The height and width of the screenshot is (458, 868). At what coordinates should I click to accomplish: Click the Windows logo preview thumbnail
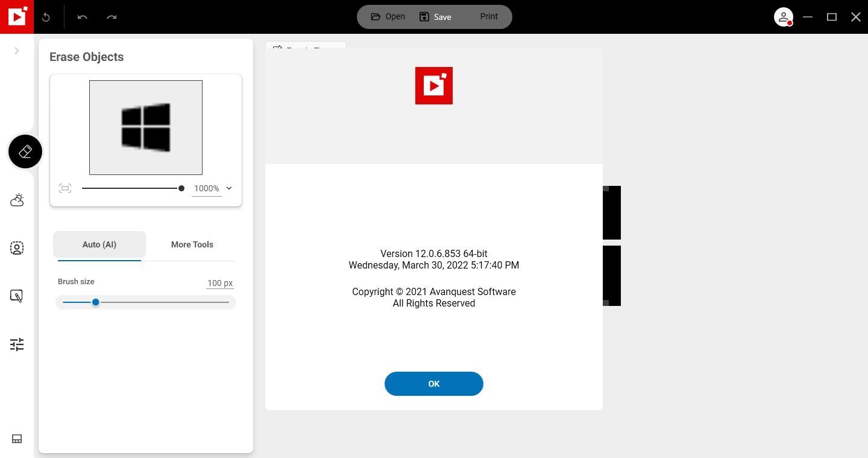146,127
